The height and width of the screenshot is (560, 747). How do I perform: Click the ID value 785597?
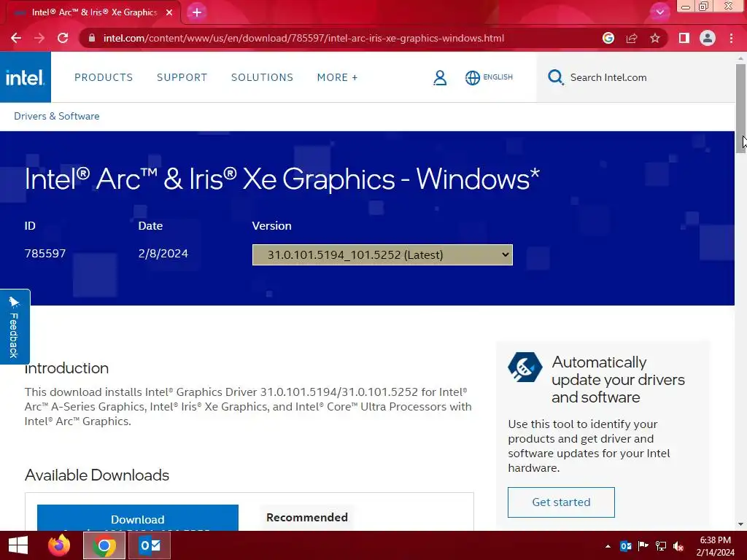(45, 253)
